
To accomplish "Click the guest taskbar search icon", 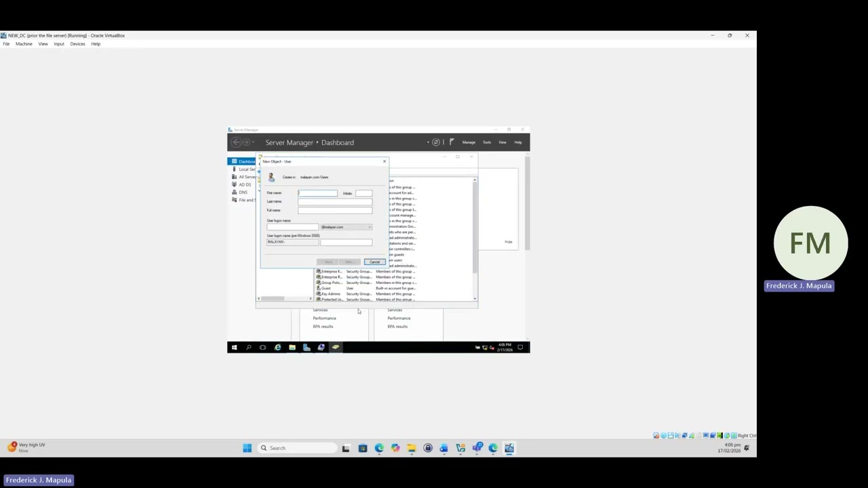I will point(248,347).
